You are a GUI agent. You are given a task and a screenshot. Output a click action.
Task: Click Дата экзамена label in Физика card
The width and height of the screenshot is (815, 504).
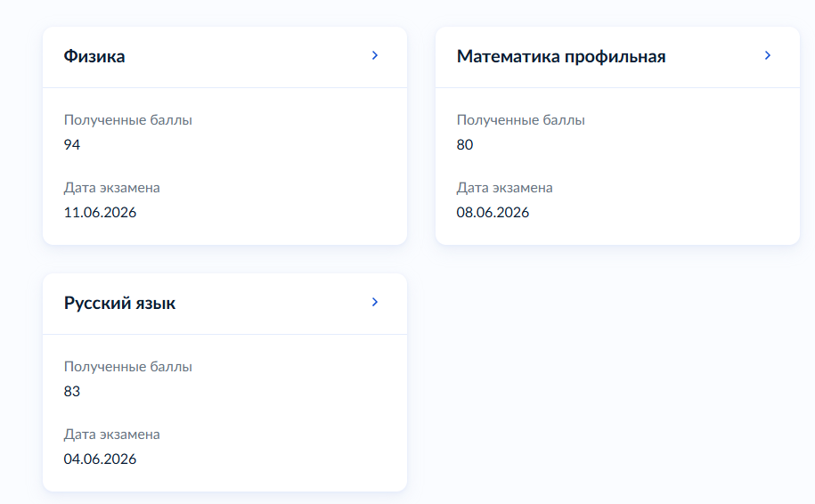coord(111,188)
